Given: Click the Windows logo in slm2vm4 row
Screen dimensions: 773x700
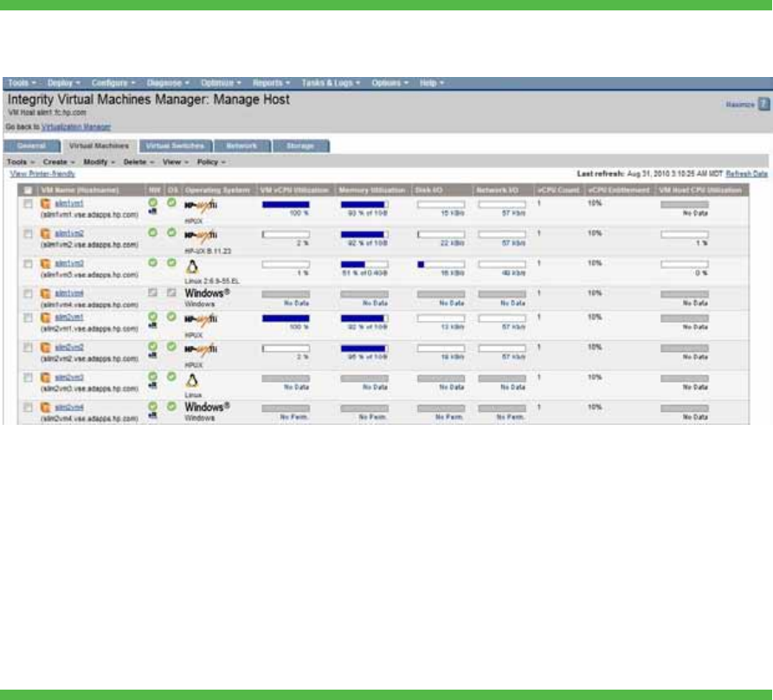Looking at the screenshot, I should tap(206, 406).
